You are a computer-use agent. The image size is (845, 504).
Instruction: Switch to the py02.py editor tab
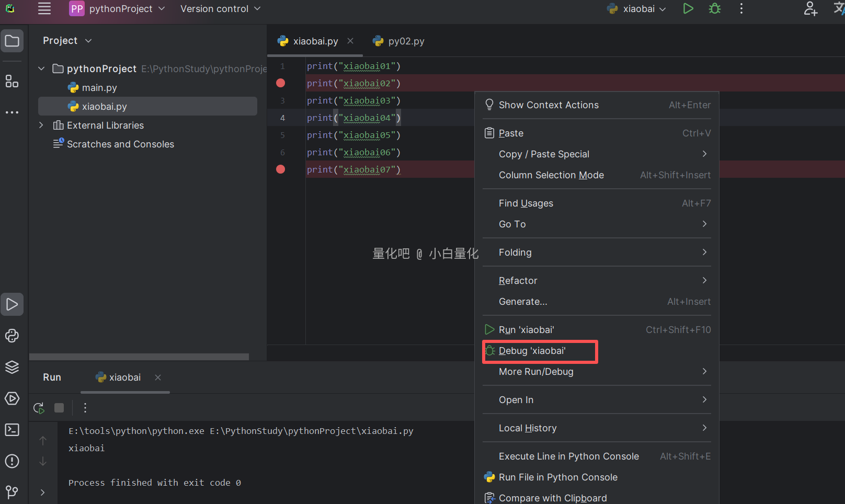406,41
